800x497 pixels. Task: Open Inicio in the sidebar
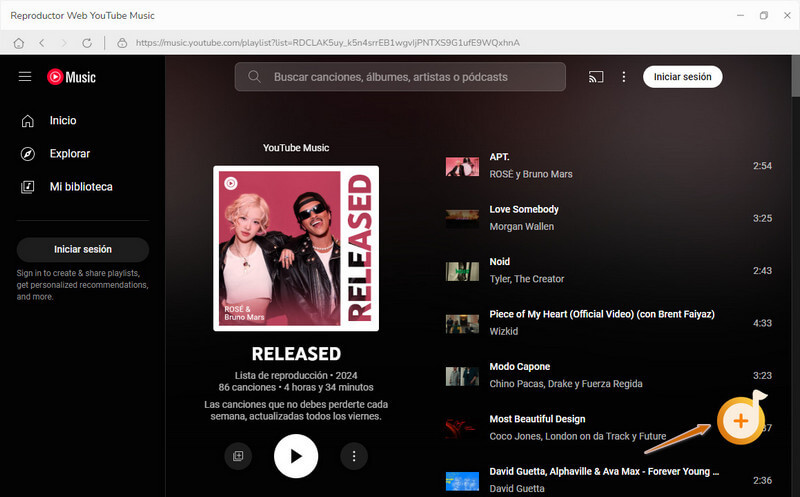coord(63,120)
